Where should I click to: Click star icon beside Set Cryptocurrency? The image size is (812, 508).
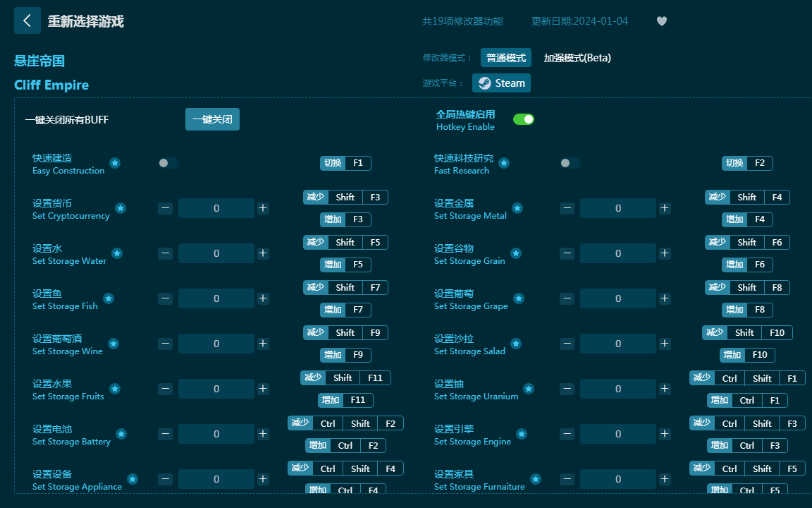121,208
